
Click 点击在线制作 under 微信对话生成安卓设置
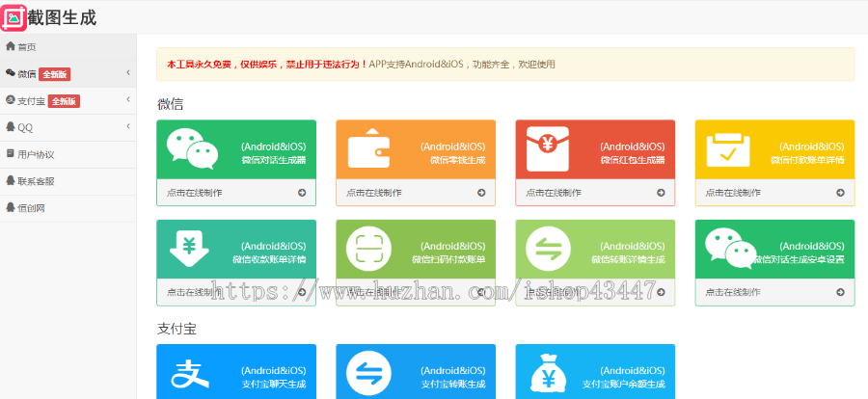[x=733, y=292]
